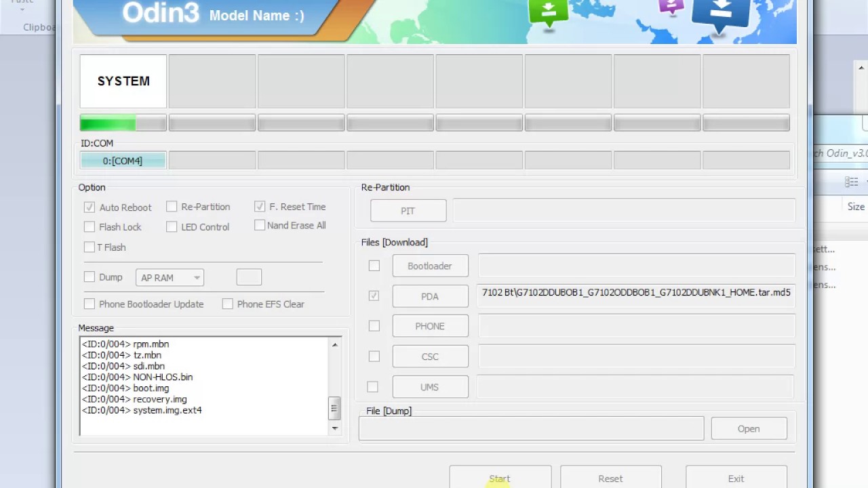Select the system.img.ext4 log line
Image resolution: width=868 pixels, height=488 pixels.
point(142,410)
